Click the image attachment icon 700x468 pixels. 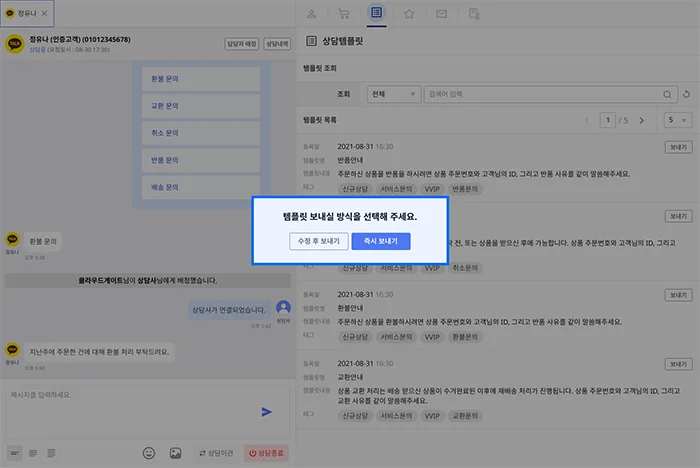point(175,453)
